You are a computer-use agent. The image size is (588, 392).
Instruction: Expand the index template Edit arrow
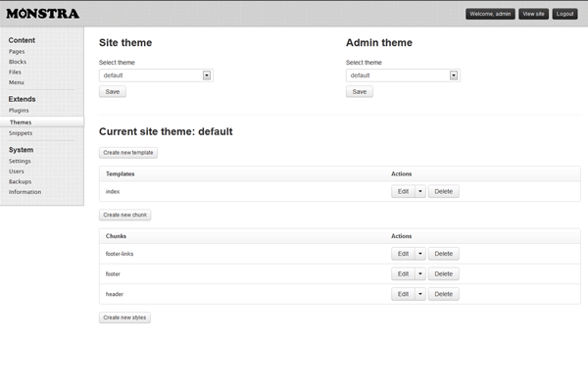(420, 191)
